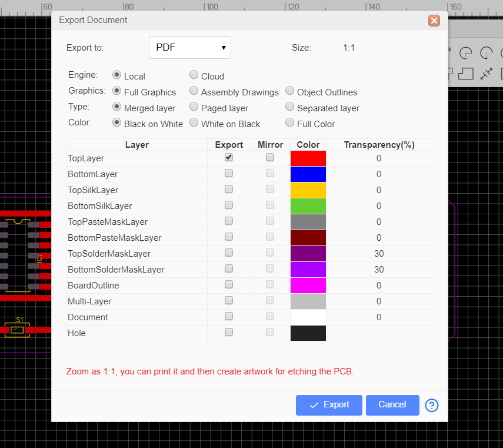Click the Mirror column header
The image size is (503, 448).
click(x=271, y=145)
